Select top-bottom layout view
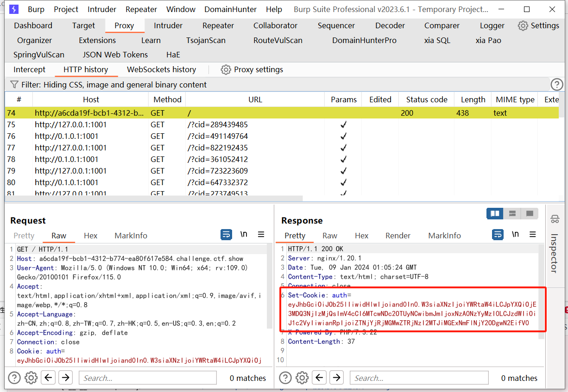The height and width of the screenshot is (392, 568). tap(512, 213)
